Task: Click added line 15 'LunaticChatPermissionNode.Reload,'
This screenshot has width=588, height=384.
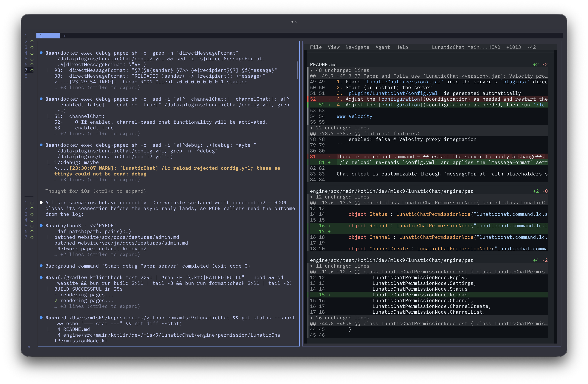Action: pos(429,295)
